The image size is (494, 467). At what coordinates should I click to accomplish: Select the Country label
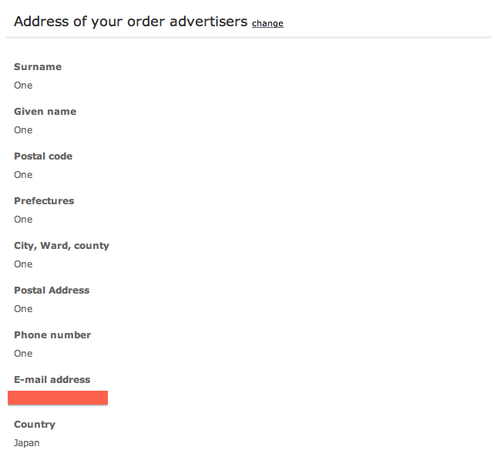coord(35,424)
